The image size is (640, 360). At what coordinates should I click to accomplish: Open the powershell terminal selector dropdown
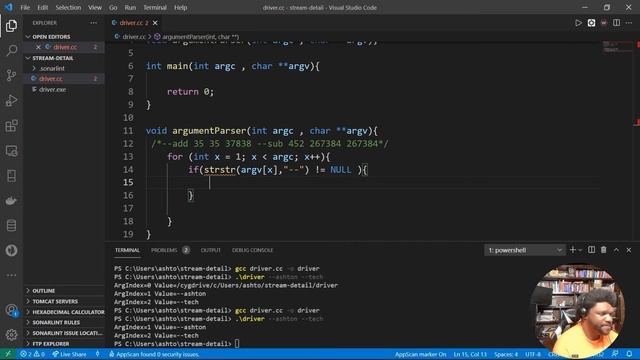[x=524, y=250]
